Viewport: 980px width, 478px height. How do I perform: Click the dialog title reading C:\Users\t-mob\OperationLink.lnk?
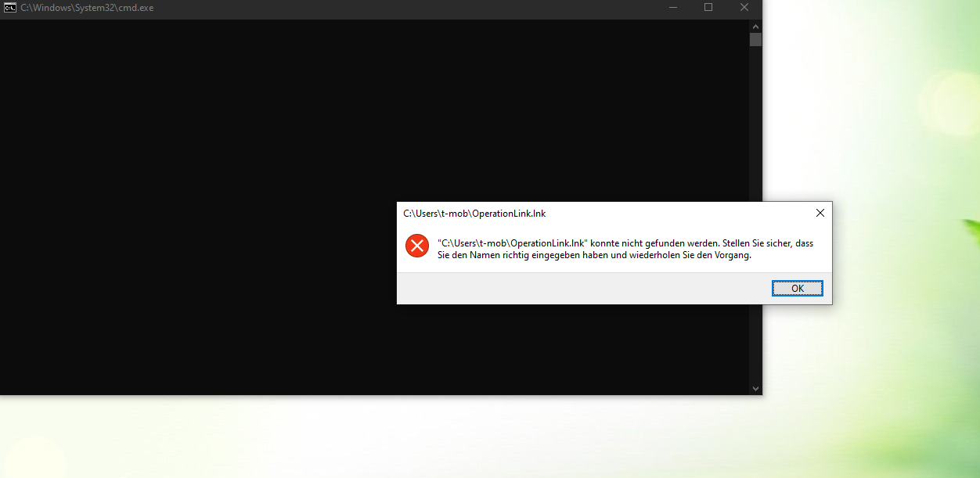tap(474, 213)
